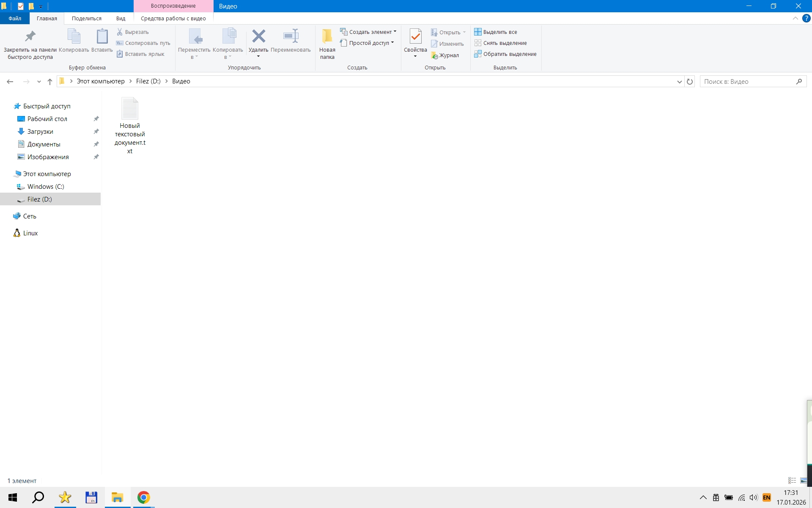Screen dimensions: 812x508
Task: Expand the Easy access (Простой доступ) dropdown
Action: coord(367,43)
